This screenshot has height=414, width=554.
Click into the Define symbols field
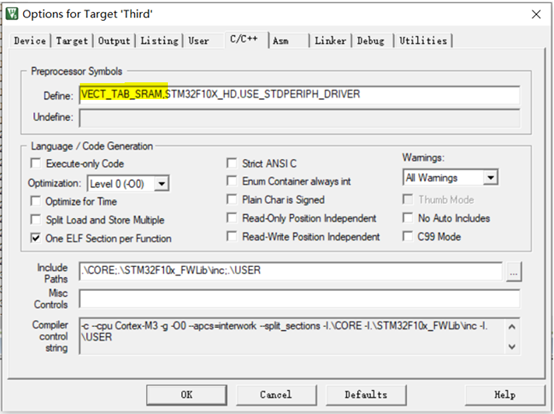tap(299, 95)
